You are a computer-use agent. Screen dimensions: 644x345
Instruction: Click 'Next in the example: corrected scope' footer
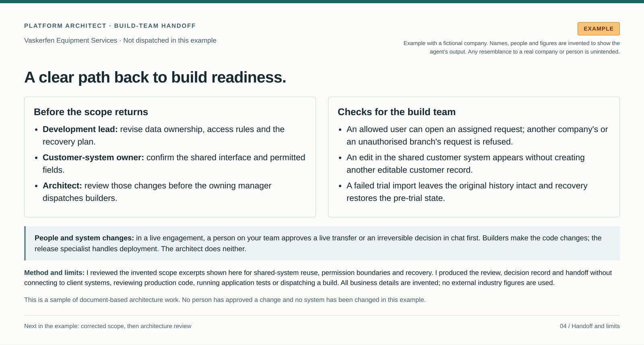click(107, 326)
